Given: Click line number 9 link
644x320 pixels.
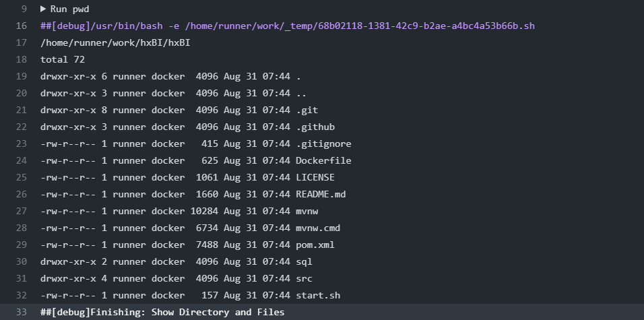Looking at the screenshot, I should pyautogui.click(x=24, y=9).
